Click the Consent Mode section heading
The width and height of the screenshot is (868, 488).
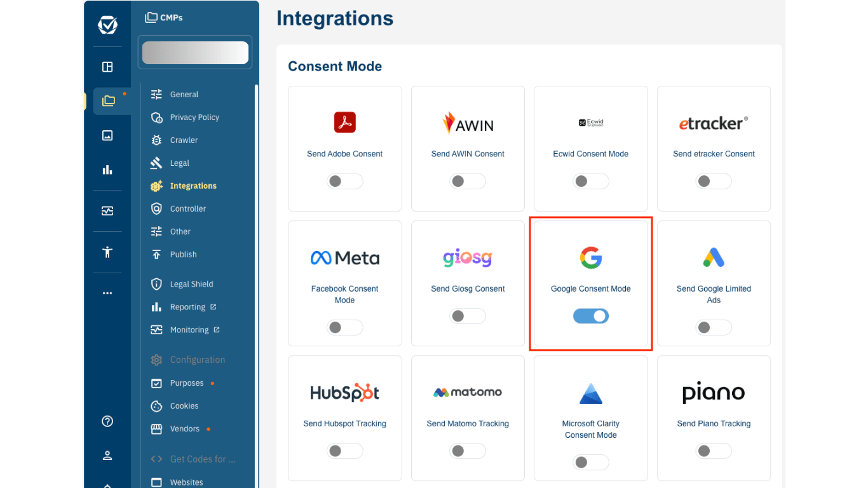pyautogui.click(x=335, y=66)
